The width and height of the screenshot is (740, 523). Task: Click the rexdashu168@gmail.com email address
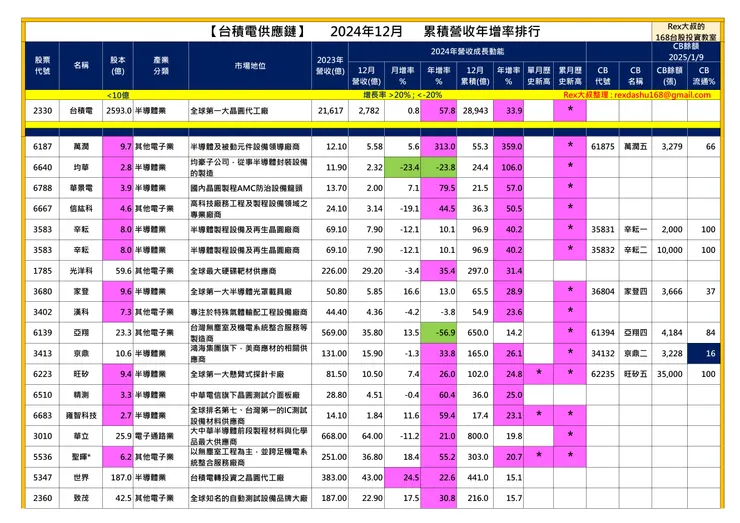662,95
